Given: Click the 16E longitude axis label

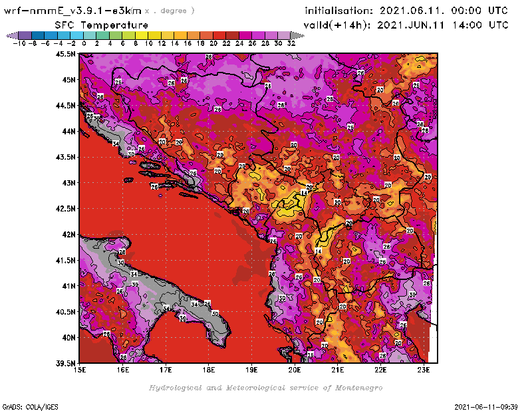Looking at the screenshot, I should [123, 370].
